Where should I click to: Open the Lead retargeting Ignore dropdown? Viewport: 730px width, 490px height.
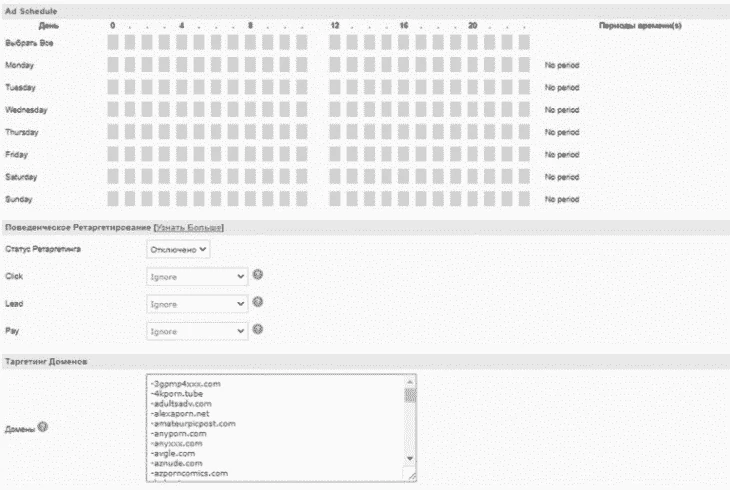tap(197, 304)
